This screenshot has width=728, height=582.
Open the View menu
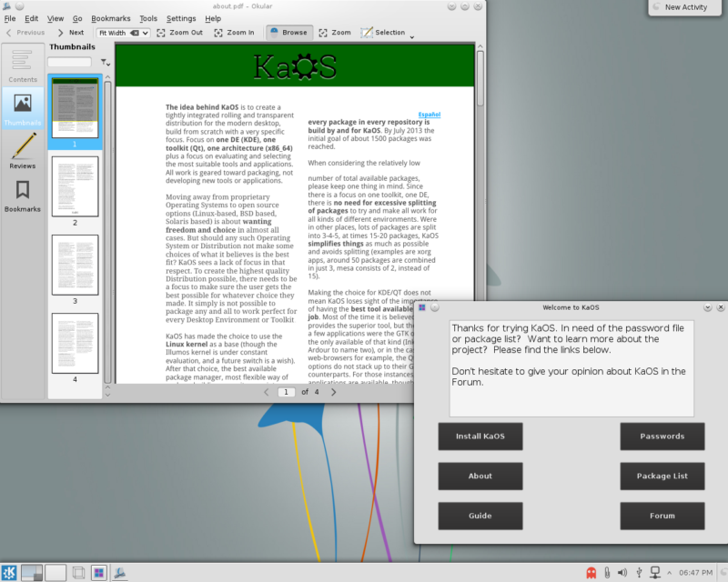[56, 18]
